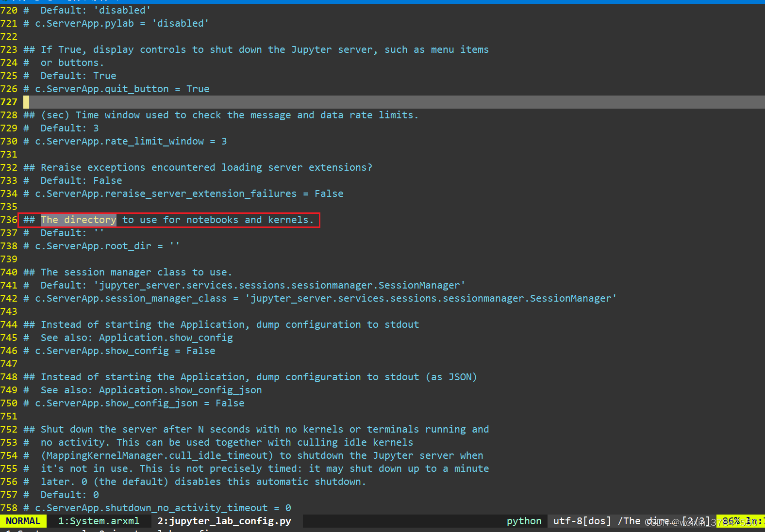Select the 2:jupyter_lab_config.py buffer tab

coord(224,521)
